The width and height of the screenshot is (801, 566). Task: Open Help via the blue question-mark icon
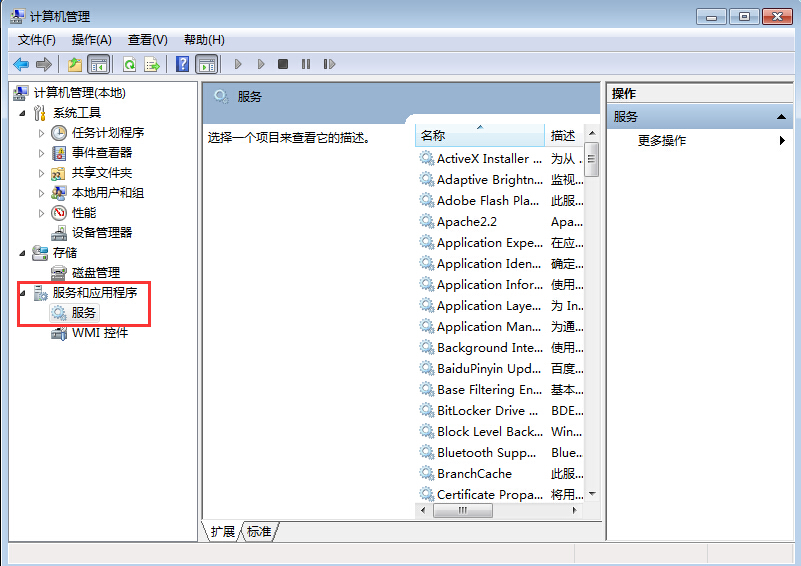tap(182, 64)
